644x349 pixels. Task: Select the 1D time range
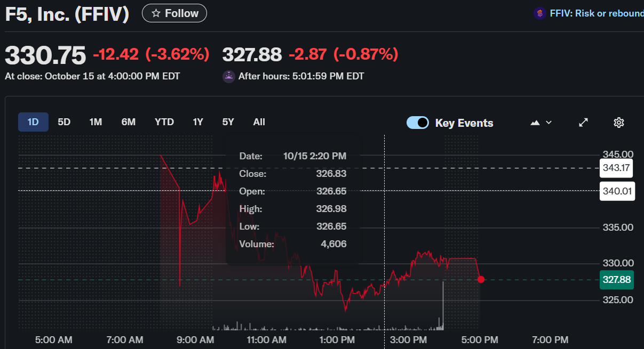pos(33,122)
